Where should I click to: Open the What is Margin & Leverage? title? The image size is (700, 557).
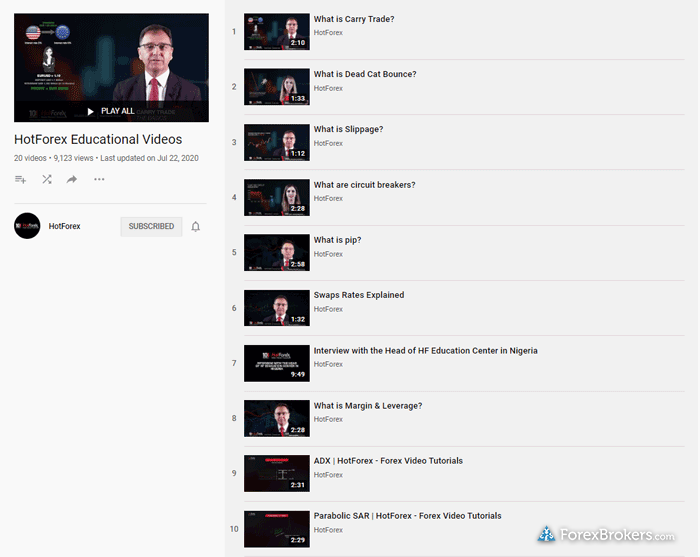click(368, 406)
